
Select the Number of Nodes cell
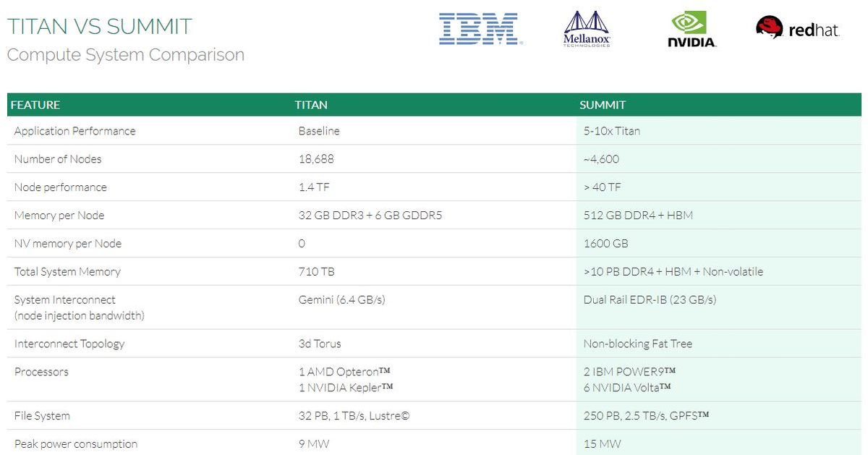tap(57, 159)
